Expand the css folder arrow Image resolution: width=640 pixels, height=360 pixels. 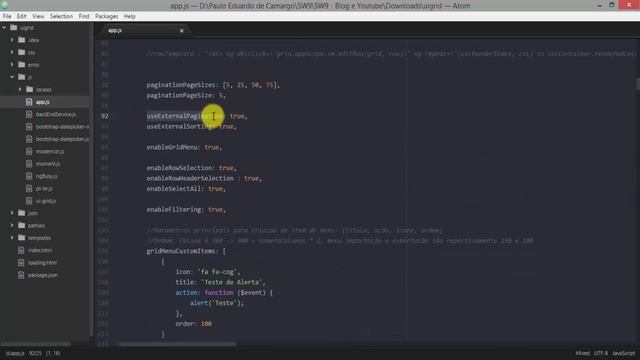(12, 52)
